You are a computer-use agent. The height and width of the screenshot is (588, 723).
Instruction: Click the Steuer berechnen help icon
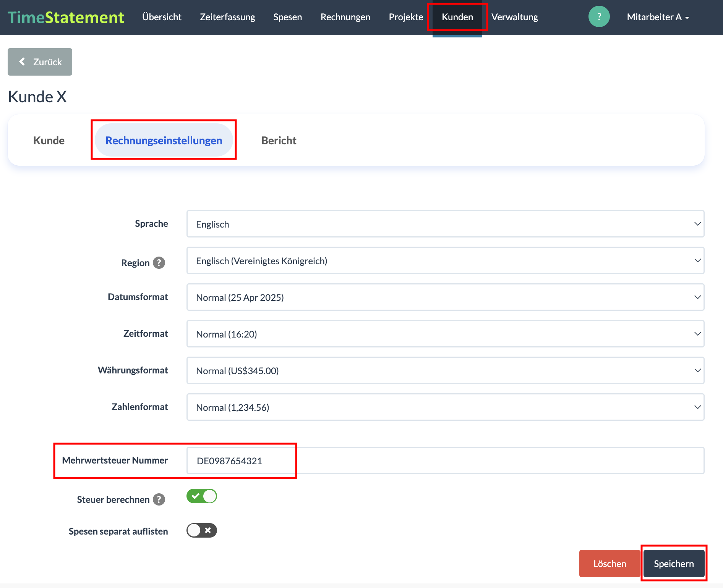coord(159,499)
